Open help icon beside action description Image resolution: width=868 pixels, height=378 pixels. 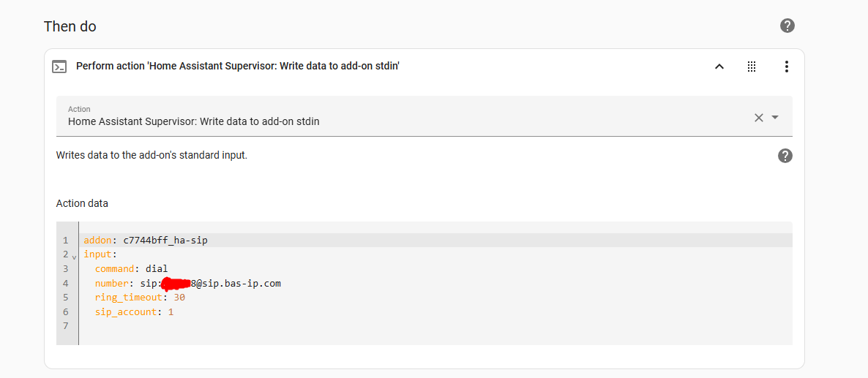click(785, 156)
